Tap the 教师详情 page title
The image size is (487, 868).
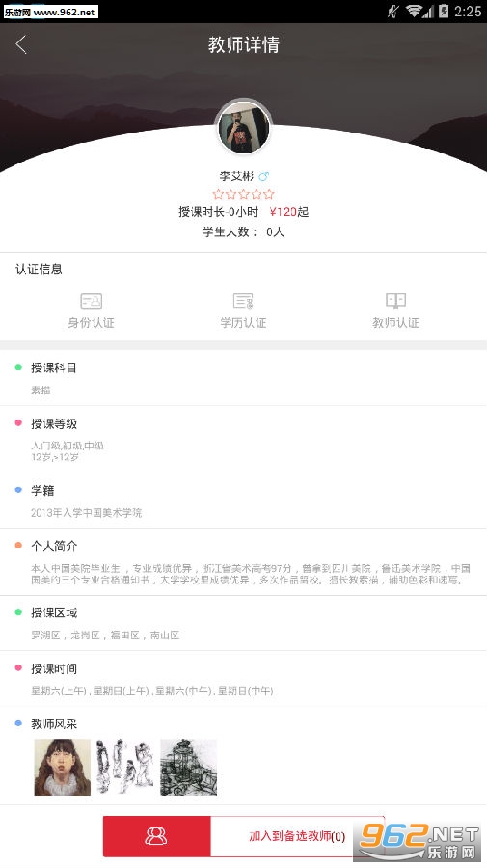(x=243, y=44)
